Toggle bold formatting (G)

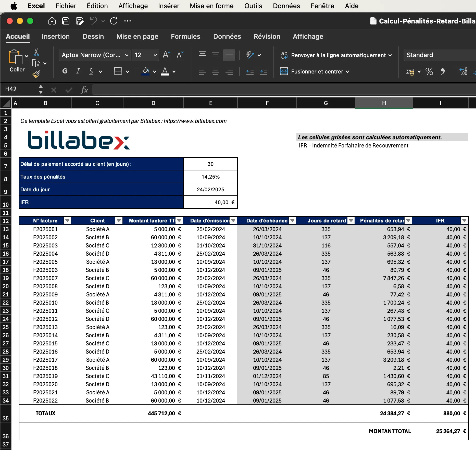coord(65,71)
